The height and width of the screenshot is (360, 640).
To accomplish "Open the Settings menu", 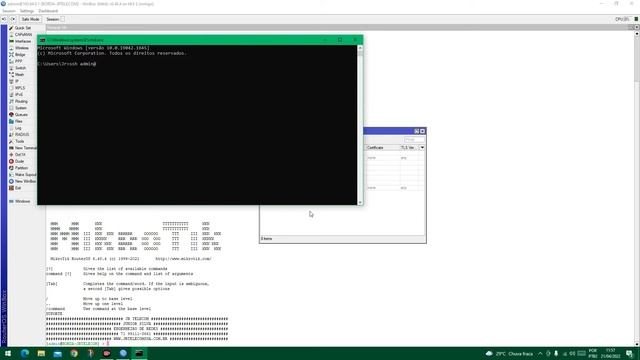I will point(27,11).
